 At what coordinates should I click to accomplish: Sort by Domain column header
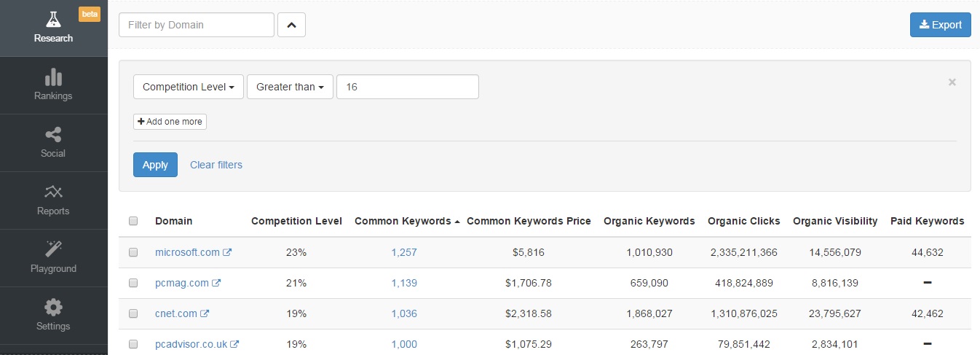[x=173, y=221]
